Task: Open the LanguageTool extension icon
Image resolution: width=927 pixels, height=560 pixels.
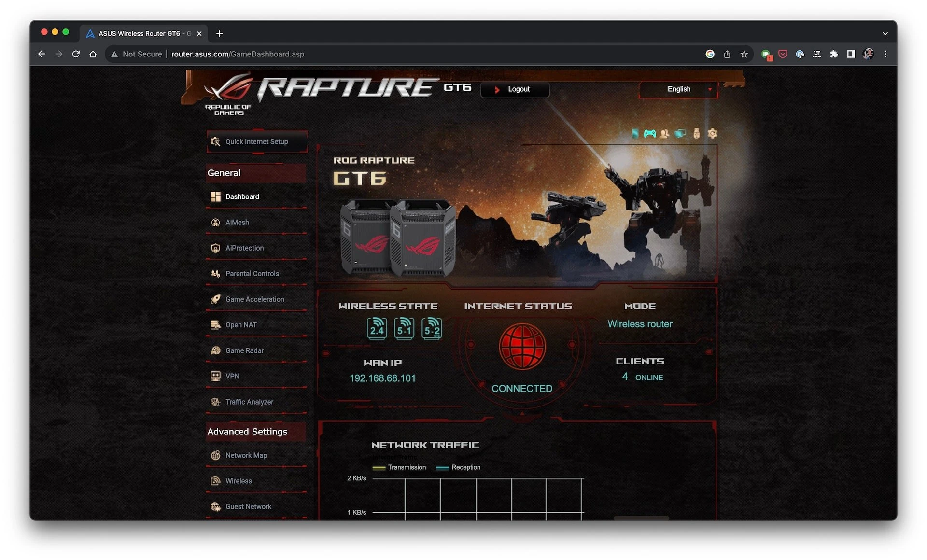Action: coord(816,54)
